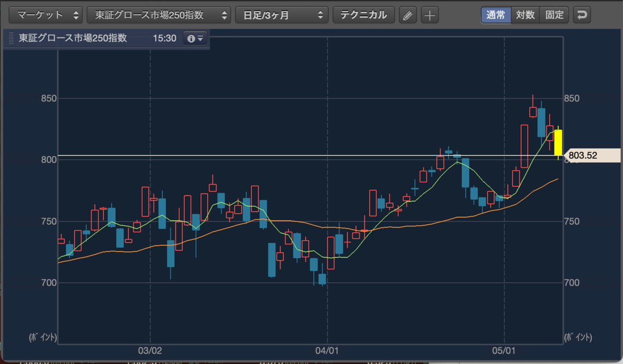Click the 803.52 current price label
623x364 pixels.
(x=592, y=155)
